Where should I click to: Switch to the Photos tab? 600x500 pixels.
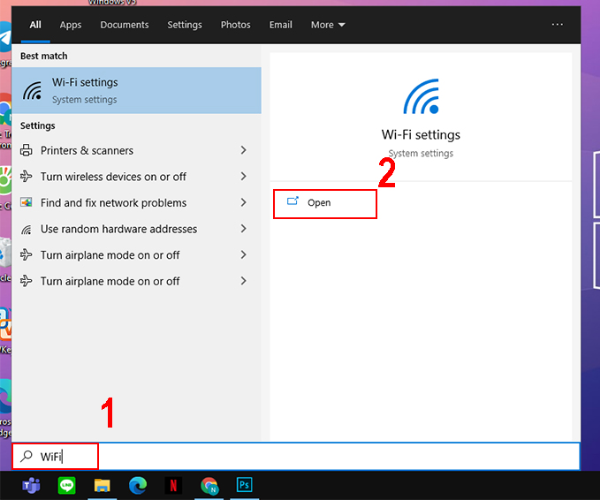click(235, 25)
